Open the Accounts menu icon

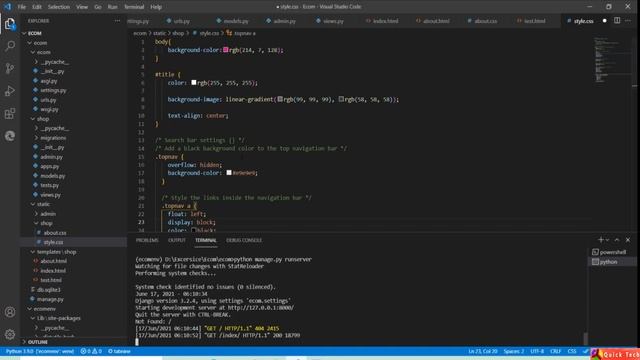click(x=10, y=312)
